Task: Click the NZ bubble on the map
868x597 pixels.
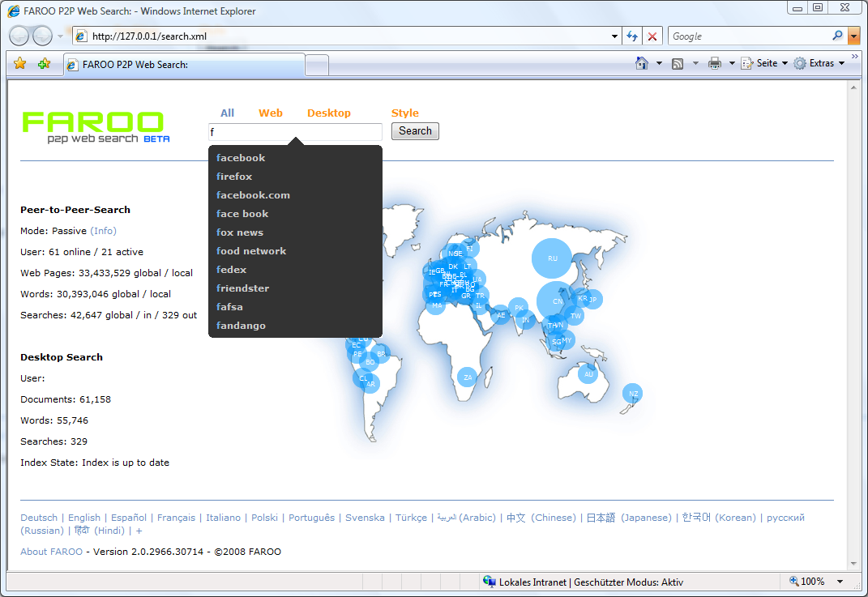Action: 633,394
